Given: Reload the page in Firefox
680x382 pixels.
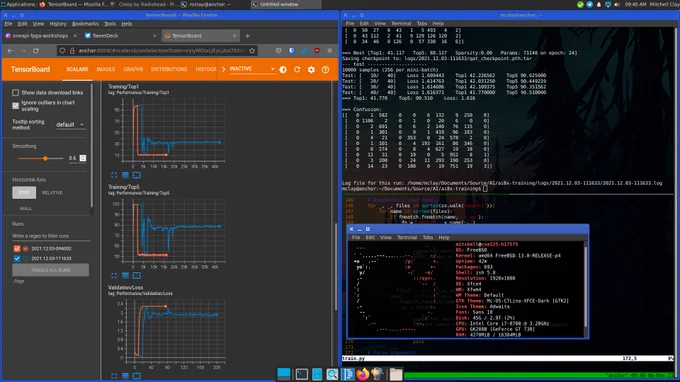Looking at the screenshot, I should 36,51.
